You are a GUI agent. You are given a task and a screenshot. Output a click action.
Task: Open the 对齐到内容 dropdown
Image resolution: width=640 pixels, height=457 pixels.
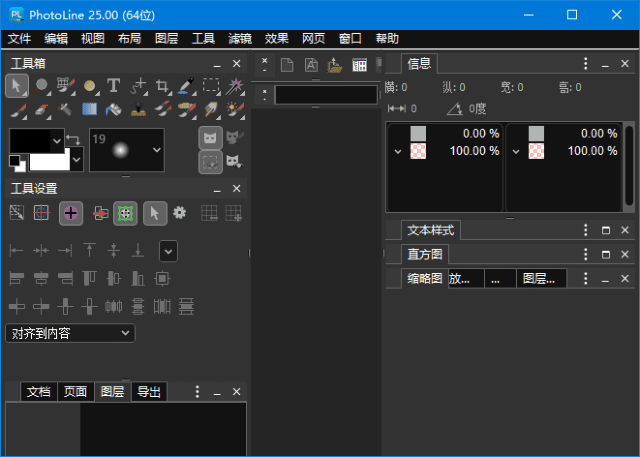[x=70, y=332]
